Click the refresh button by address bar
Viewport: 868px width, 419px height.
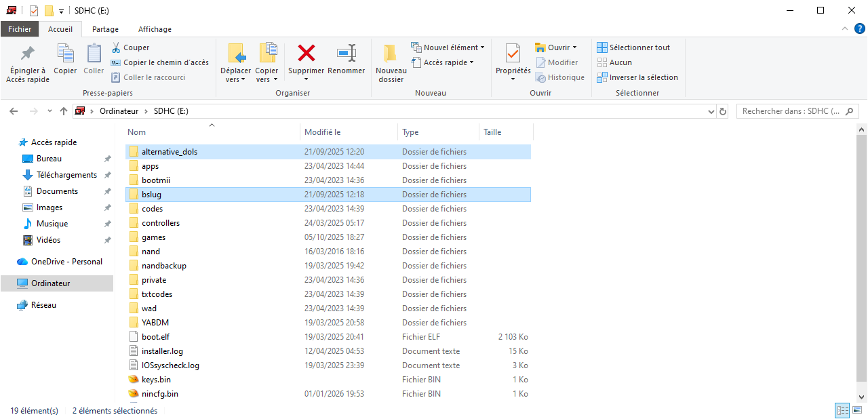click(x=723, y=111)
